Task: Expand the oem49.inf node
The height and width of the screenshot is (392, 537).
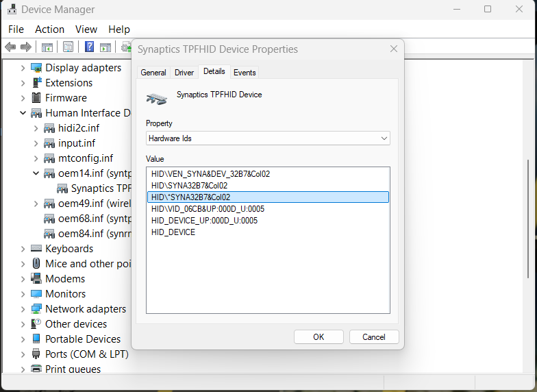Action: pos(36,204)
